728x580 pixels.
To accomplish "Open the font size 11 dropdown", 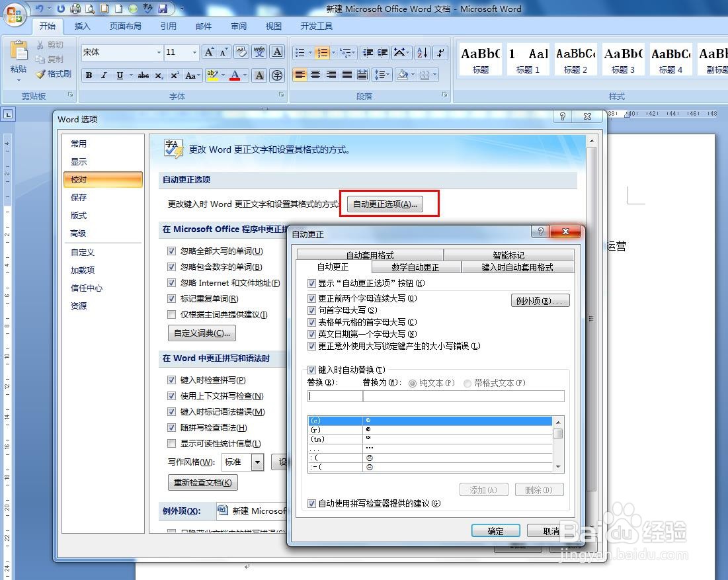I will pyautogui.click(x=194, y=52).
